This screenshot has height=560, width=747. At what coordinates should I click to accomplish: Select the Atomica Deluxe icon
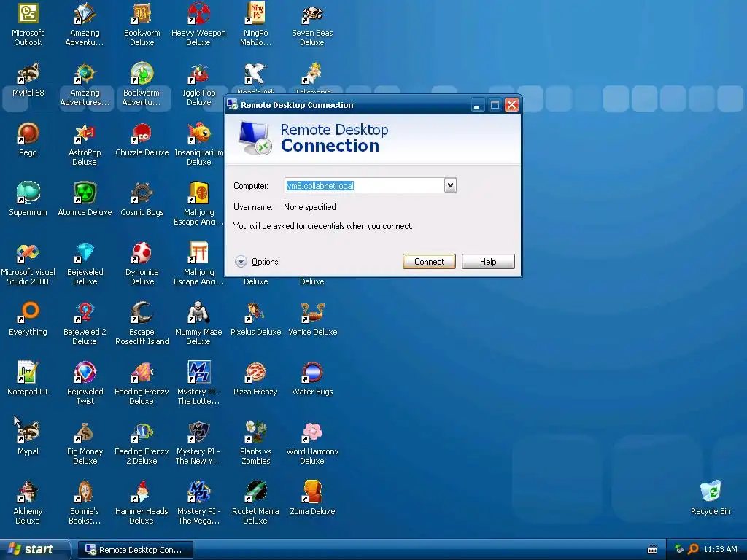tap(85, 192)
